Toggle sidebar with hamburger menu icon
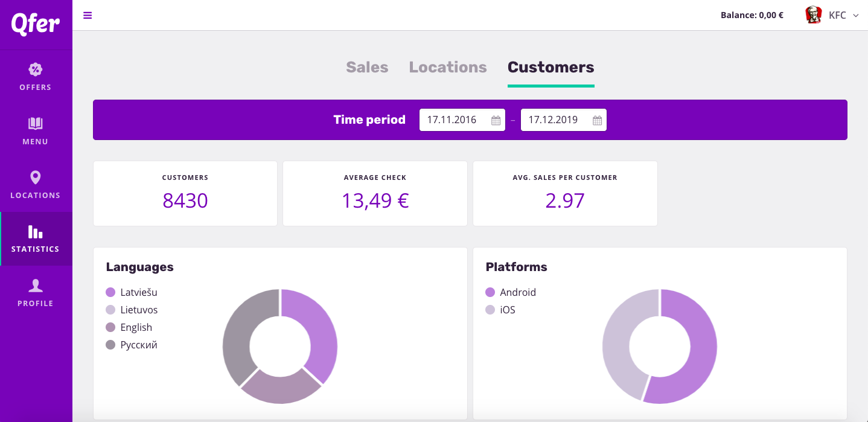 [x=88, y=15]
